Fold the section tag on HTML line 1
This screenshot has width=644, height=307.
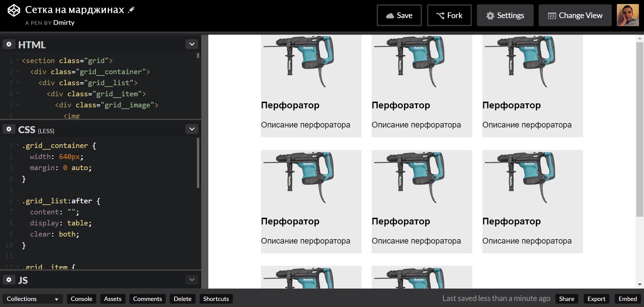click(x=18, y=61)
